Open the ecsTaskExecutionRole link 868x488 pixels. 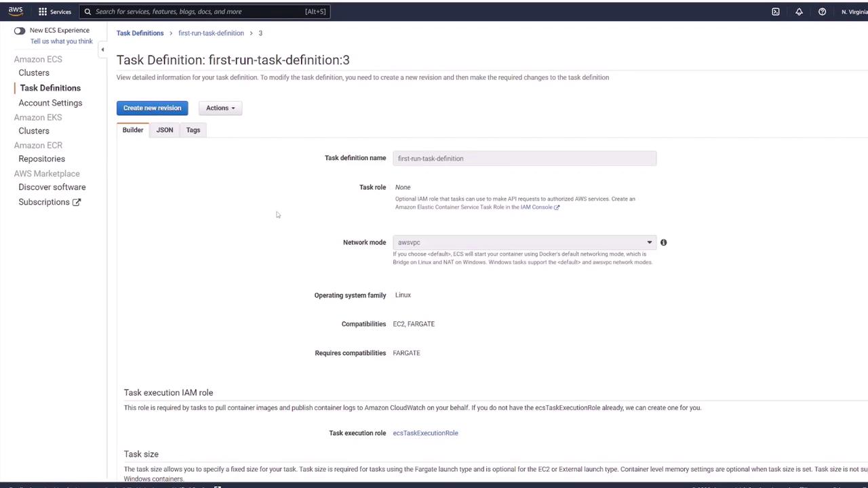[425, 433]
